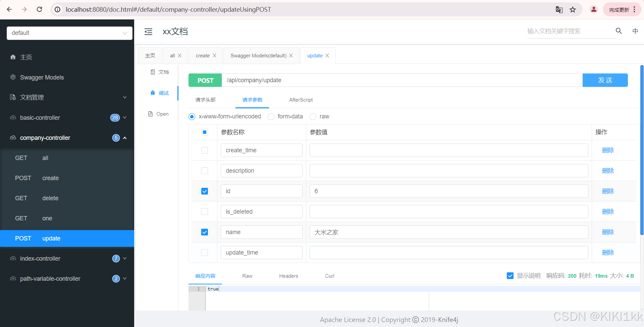Open the 主页 home item in sidebar
The image size is (644, 327).
tap(26, 57)
